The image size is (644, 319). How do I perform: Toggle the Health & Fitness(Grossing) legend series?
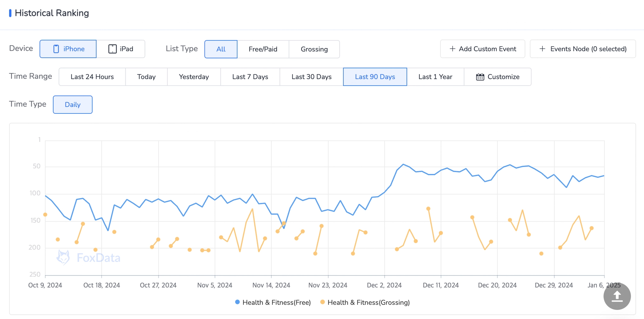(x=365, y=302)
